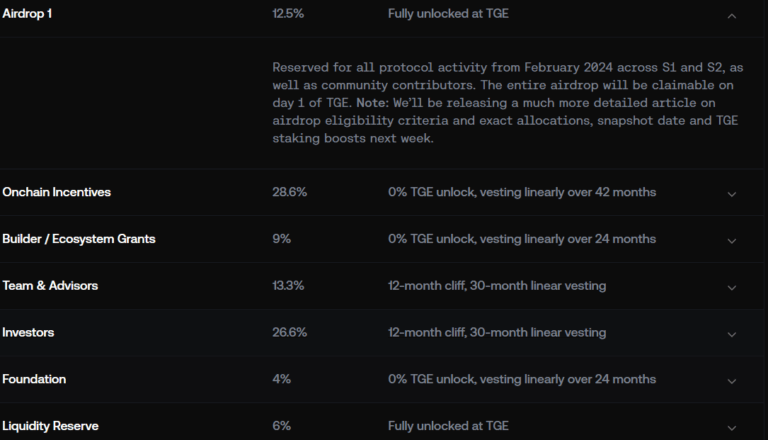Click the Team & Advisors label

(50, 286)
